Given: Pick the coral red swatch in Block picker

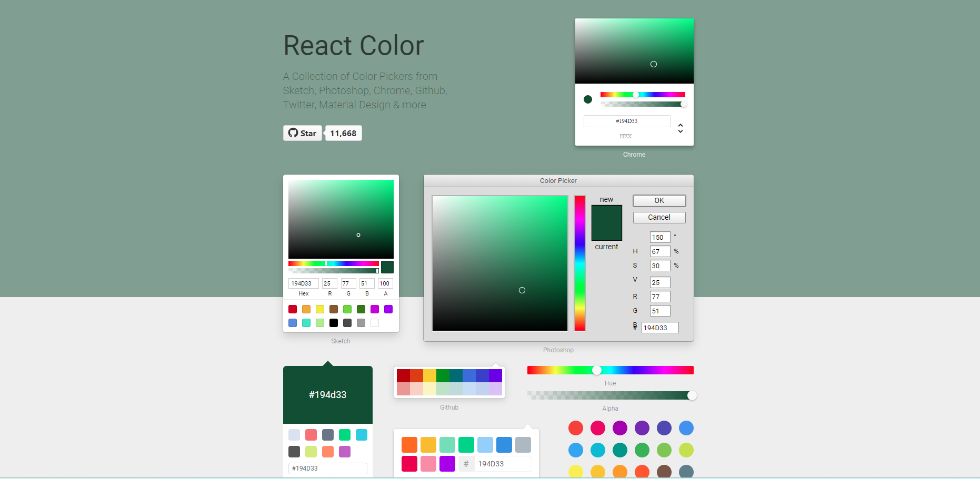Looking at the screenshot, I should pyautogui.click(x=311, y=435).
